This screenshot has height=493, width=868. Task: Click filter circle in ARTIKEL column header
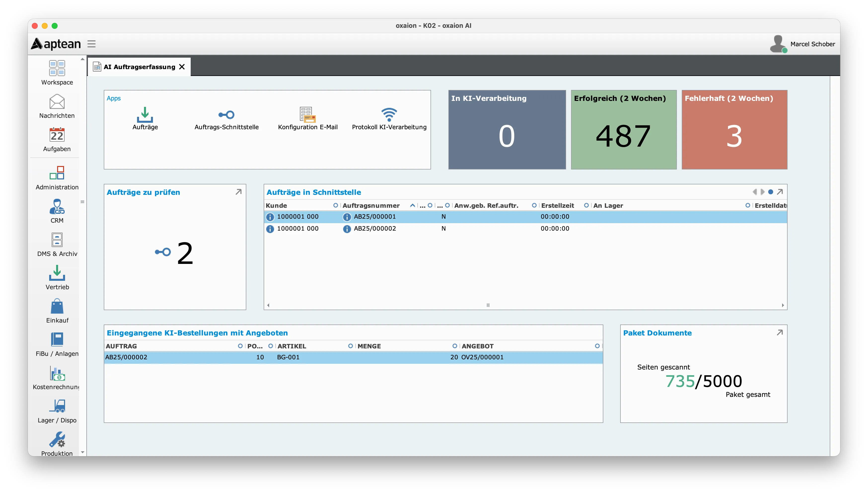pos(350,346)
